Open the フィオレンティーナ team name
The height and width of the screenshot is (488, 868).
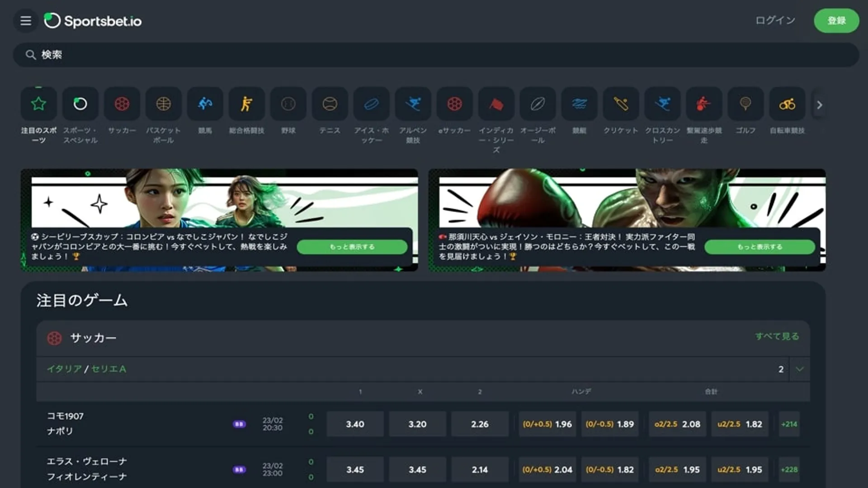(x=87, y=476)
